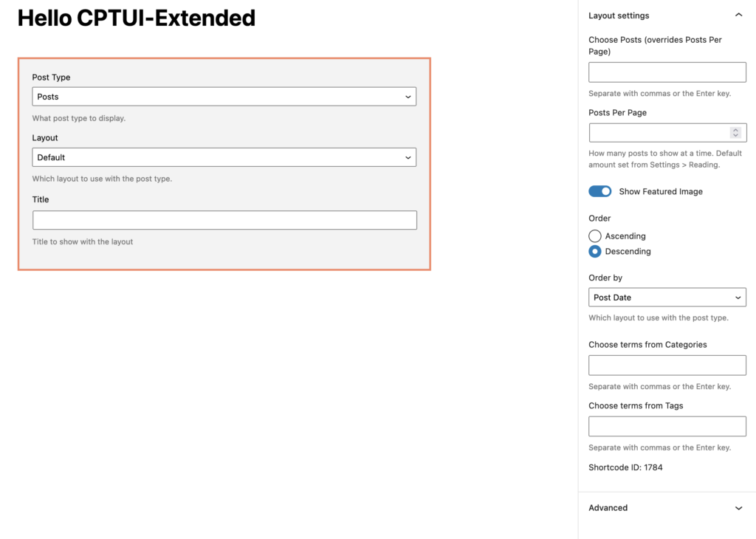
Task: Click the Order by dropdown chevron
Action: coord(737,297)
